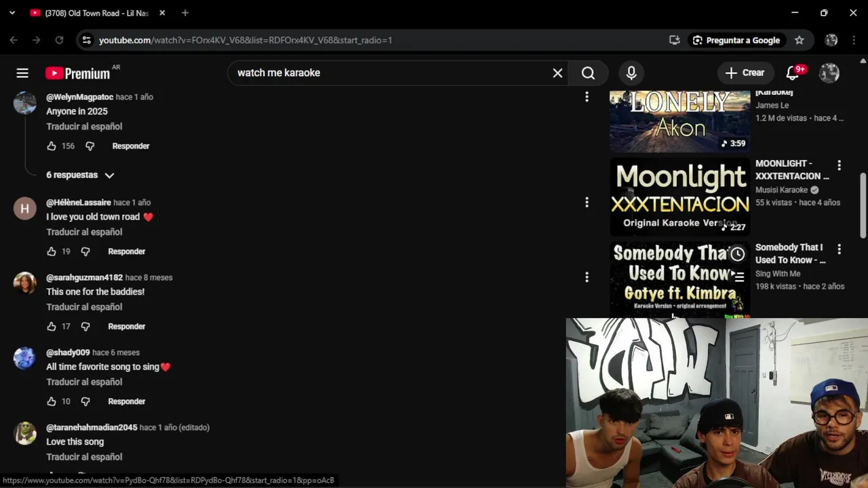Dislike the comment by @sarahguzman4182
The image size is (868, 488).
coord(85,327)
